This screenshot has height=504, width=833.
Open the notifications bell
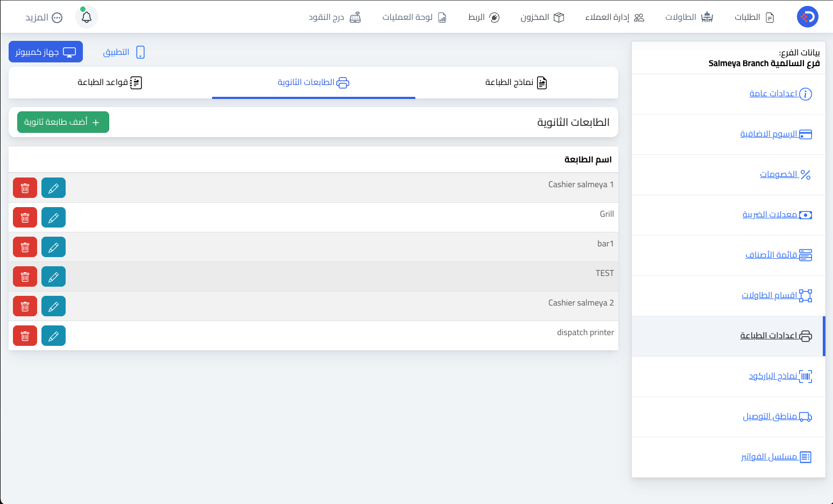[87, 17]
